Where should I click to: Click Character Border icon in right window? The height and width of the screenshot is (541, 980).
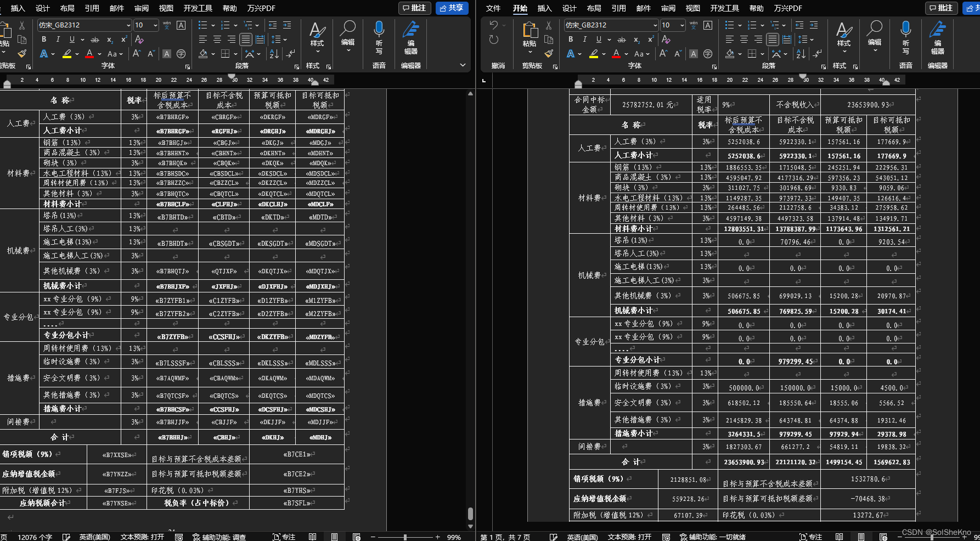708,25
